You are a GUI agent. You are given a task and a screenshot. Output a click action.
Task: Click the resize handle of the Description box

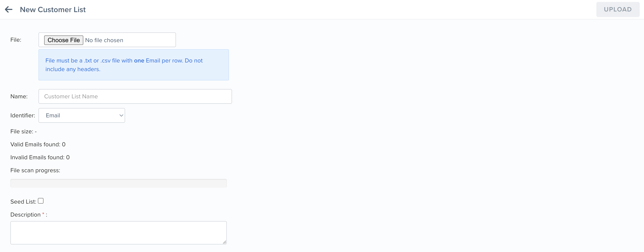coord(224,242)
